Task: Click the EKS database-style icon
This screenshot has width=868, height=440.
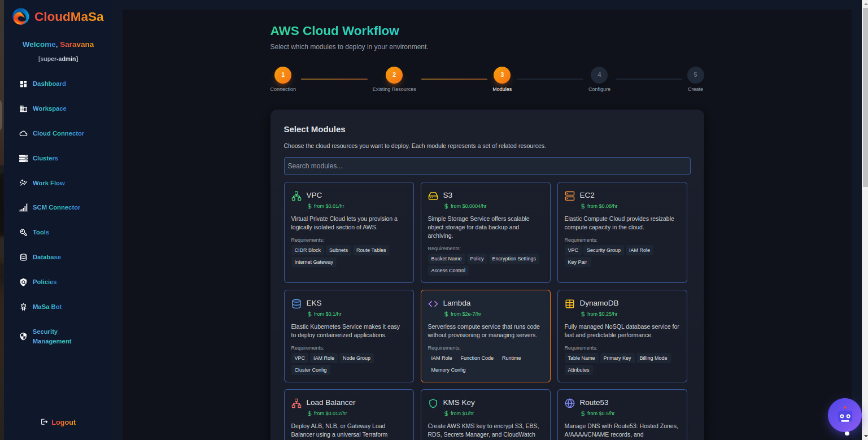Action: pyautogui.click(x=296, y=304)
